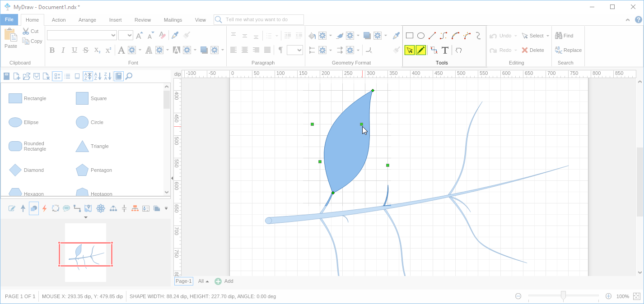The image size is (644, 304).
Task: Toggle the highlighted Pencil geometry edit tool
Action: (x=421, y=50)
